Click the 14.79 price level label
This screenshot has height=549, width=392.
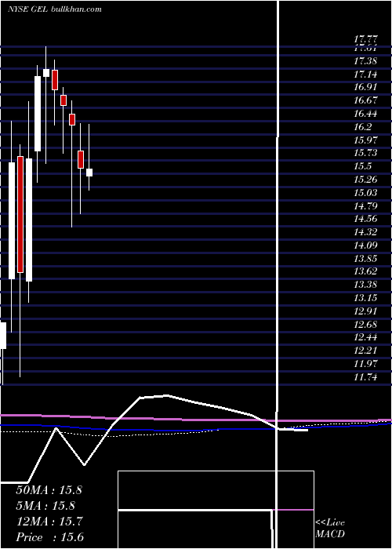[x=365, y=205]
